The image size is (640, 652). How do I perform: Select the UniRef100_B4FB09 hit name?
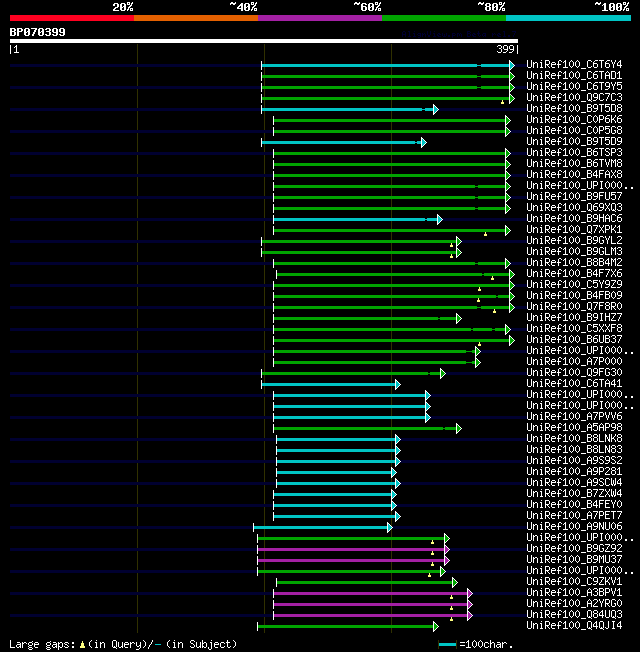click(574, 295)
